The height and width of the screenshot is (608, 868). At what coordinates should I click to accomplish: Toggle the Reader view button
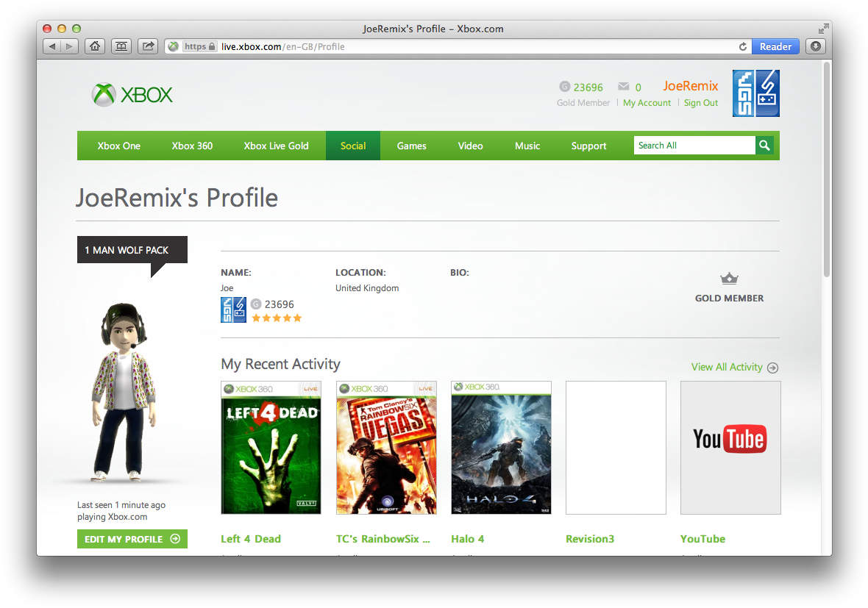pos(775,46)
